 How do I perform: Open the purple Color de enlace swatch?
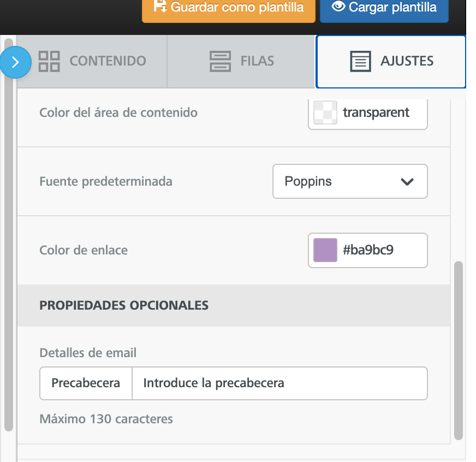pyautogui.click(x=325, y=251)
